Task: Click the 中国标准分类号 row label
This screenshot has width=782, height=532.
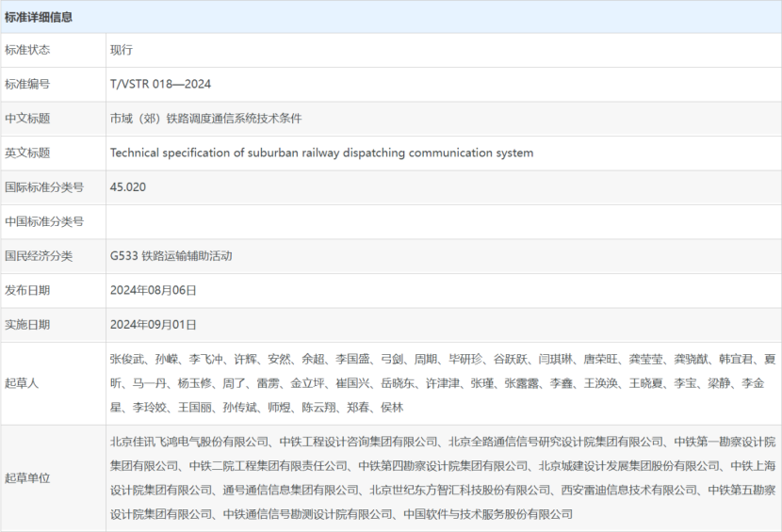Action: point(44,221)
